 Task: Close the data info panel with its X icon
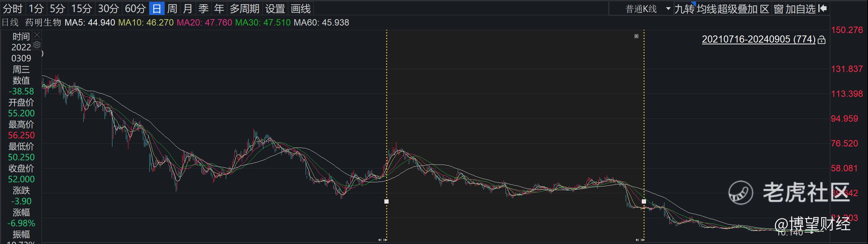point(37,35)
